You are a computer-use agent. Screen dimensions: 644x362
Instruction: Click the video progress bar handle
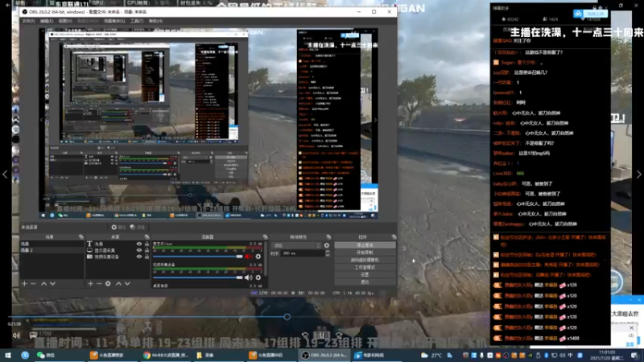coord(287,316)
